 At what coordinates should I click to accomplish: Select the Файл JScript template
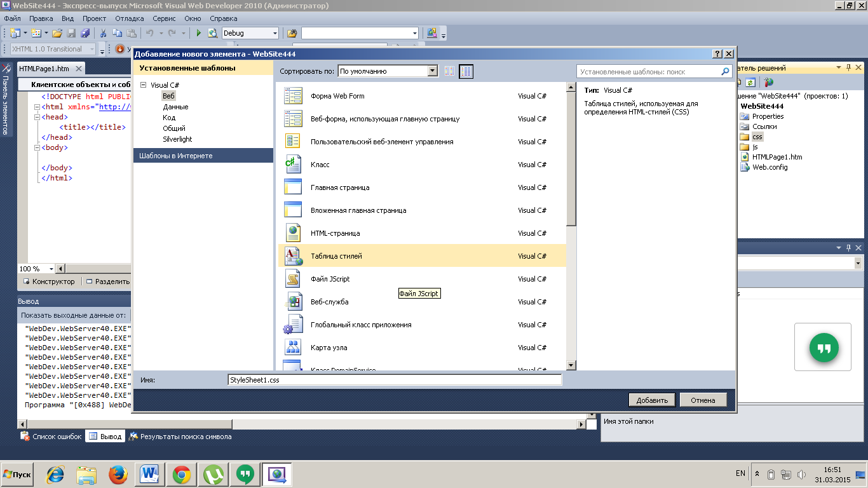pyautogui.click(x=422, y=279)
